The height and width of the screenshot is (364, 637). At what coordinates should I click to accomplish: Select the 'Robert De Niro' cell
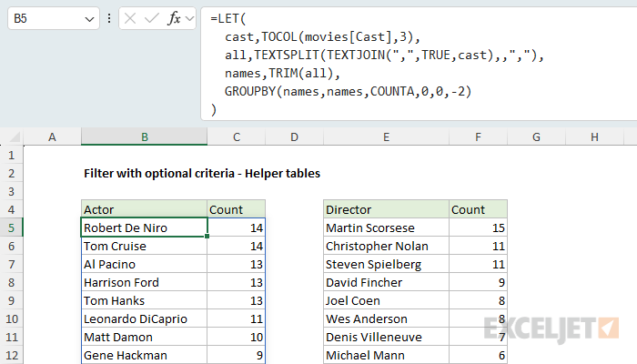[144, 227]
